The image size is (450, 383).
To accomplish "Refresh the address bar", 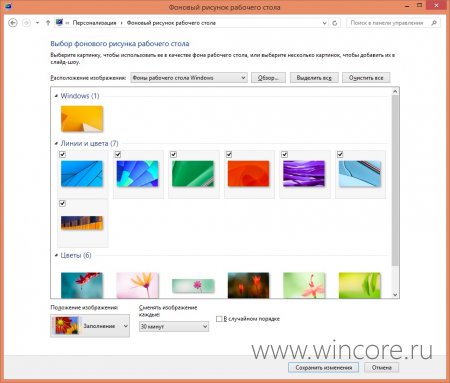I will point(335,23).
